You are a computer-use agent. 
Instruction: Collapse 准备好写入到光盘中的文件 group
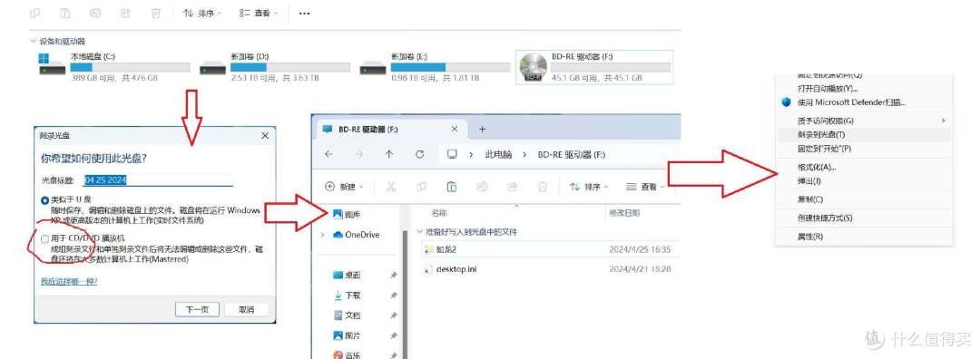(x=420, y=232)
